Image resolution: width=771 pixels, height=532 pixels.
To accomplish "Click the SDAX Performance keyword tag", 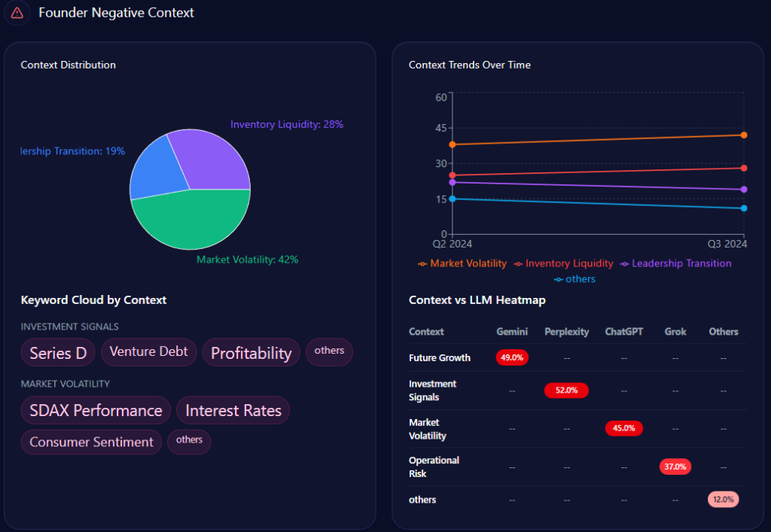I will pos(96,411).
